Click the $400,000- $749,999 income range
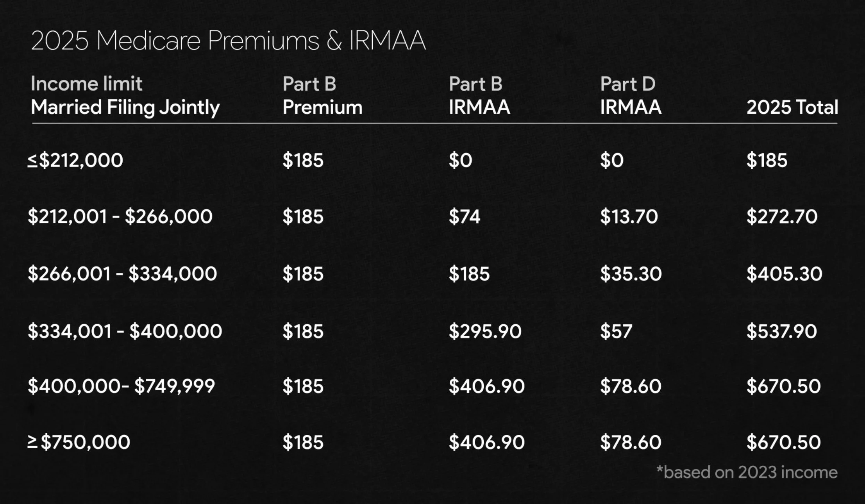The image size is (865, 504). click(x=121, y=386)
